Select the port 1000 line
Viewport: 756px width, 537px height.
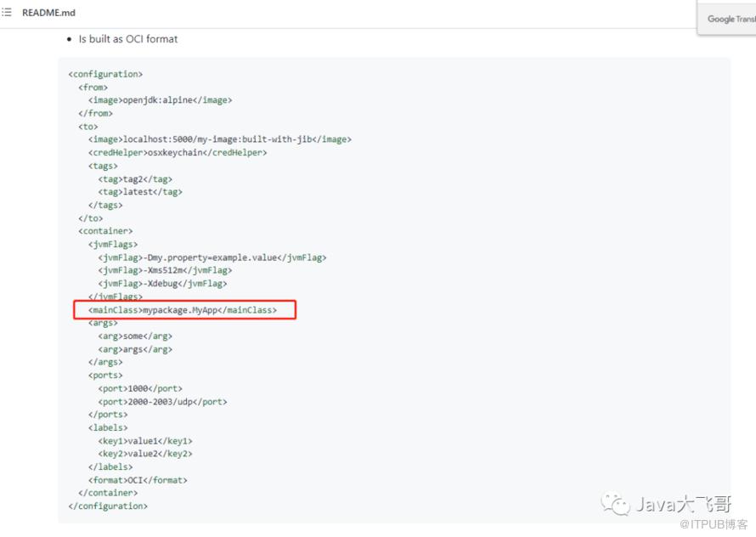137,388
